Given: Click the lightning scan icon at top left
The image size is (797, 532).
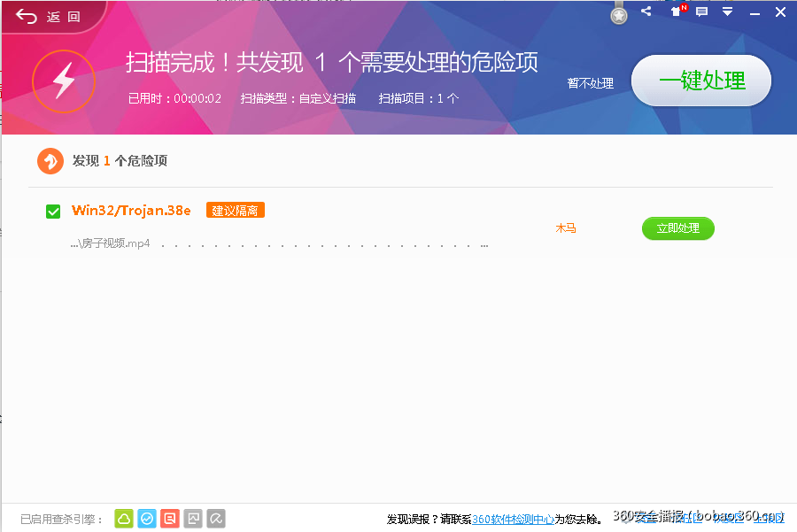Looking at the screenshot, I should 63,82.
